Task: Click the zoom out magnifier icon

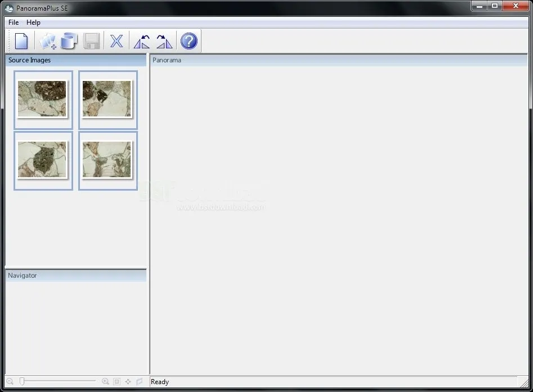Action: [x=10, y=381]
